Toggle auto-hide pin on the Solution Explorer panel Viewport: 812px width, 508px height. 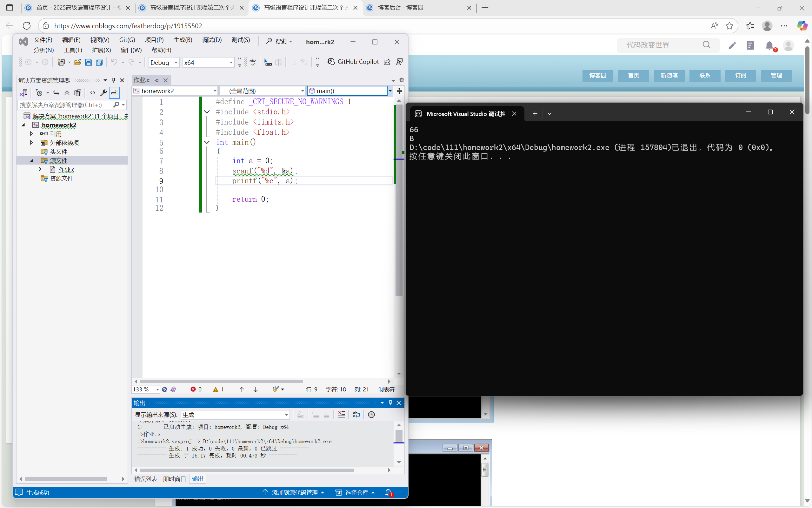113,80
